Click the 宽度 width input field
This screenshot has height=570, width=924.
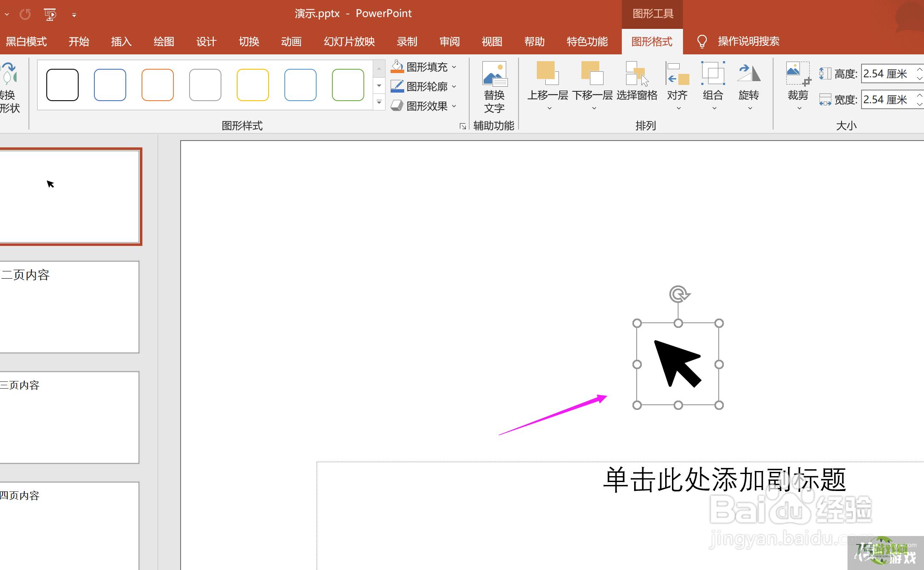(888, 100)
